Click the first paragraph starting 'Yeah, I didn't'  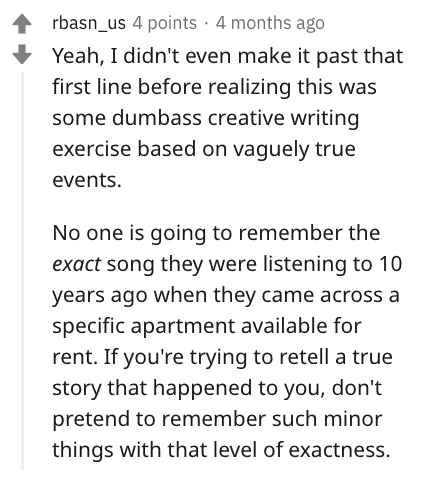point(228,118)
